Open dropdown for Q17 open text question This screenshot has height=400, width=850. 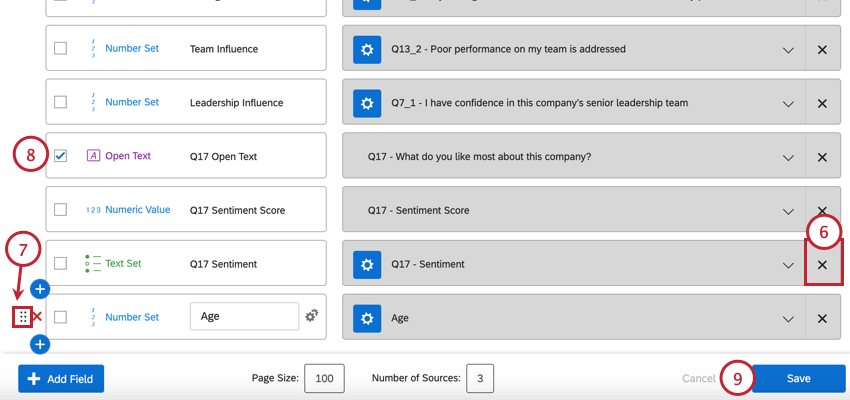click(x=788, y=157)
